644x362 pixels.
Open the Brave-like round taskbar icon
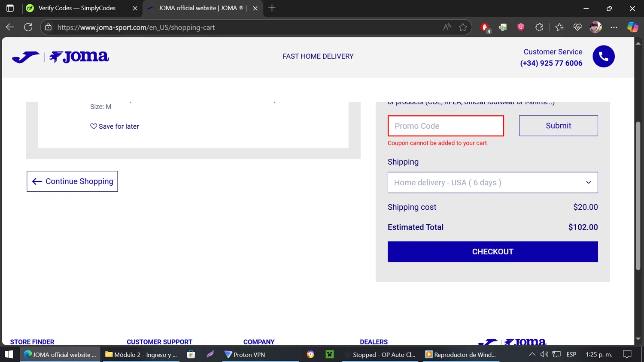click(x=310, y=355)
